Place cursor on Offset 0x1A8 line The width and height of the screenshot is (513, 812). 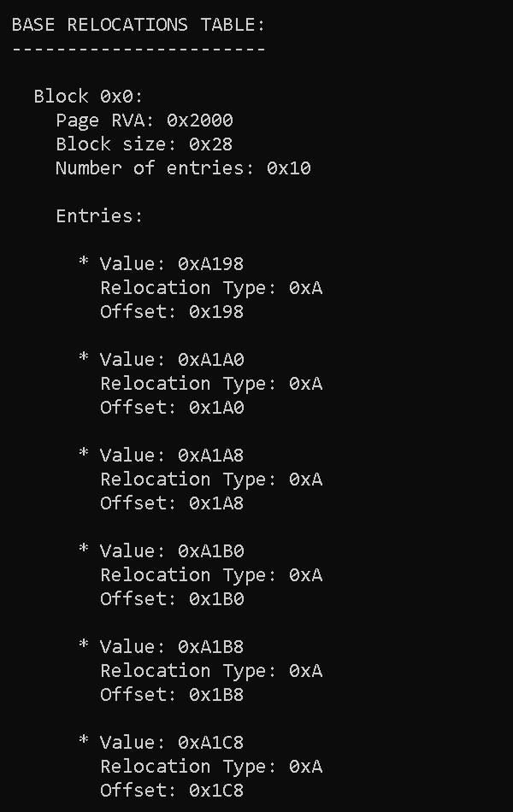172,503
